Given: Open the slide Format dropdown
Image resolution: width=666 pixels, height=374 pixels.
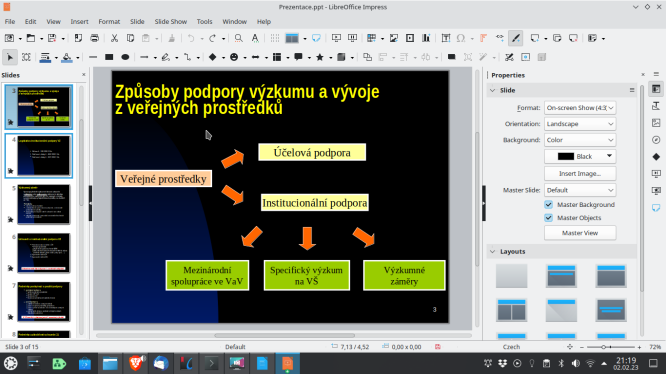Looking at the screenshot, I should click(x=580, y=108).
